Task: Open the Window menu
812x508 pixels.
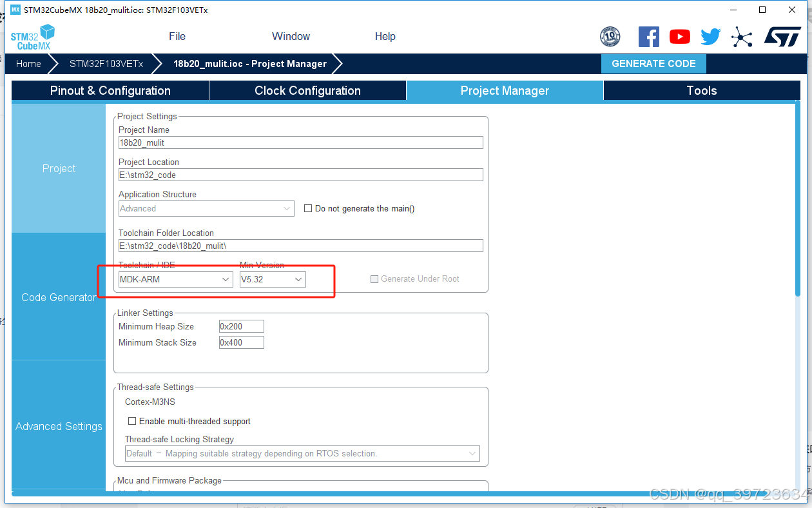Action: 291,36
